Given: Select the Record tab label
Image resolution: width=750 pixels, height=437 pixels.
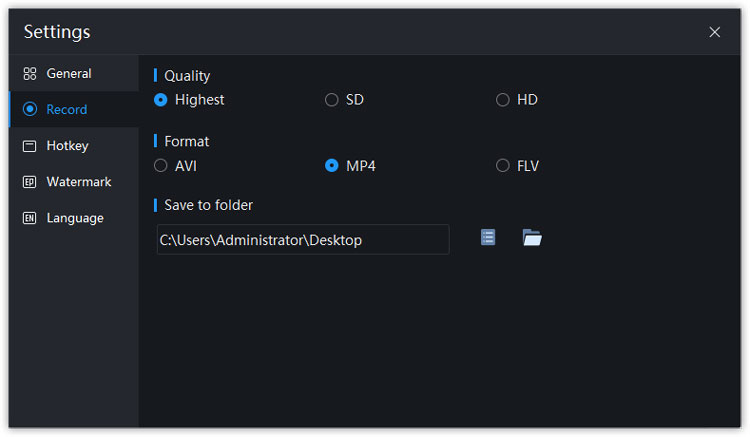Looking at the screenshot, I should click(x=67, y=110).
